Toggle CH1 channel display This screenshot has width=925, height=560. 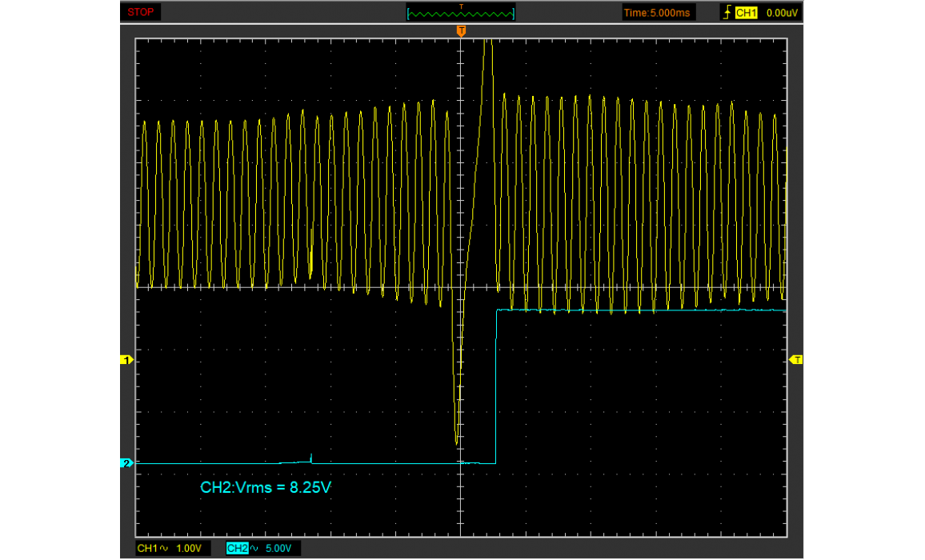149,548
